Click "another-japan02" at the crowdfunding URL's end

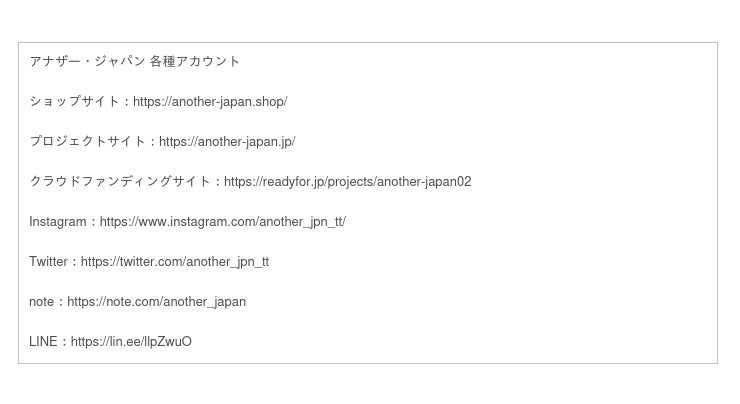tap(424, 182)
